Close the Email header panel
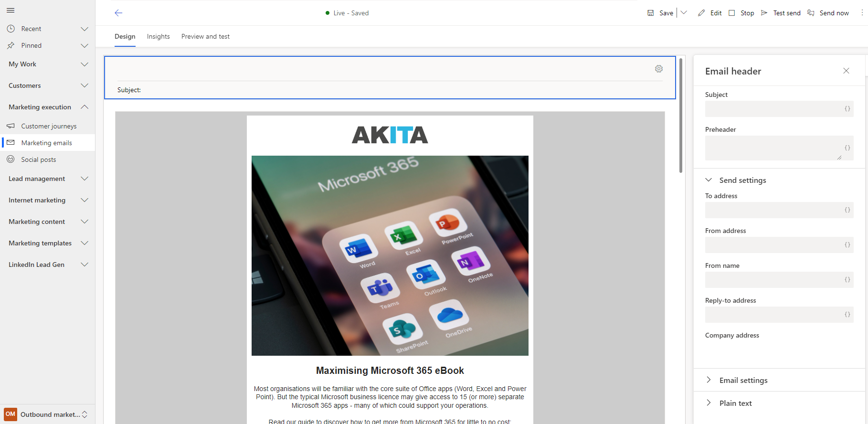 [x=846, y=71]
